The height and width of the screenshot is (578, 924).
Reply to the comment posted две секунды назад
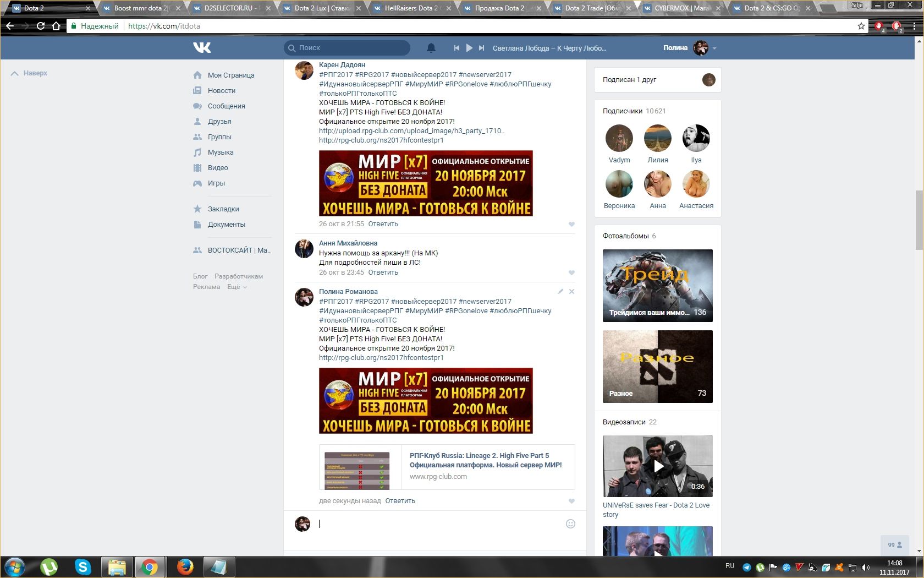(x=400, y=501)
